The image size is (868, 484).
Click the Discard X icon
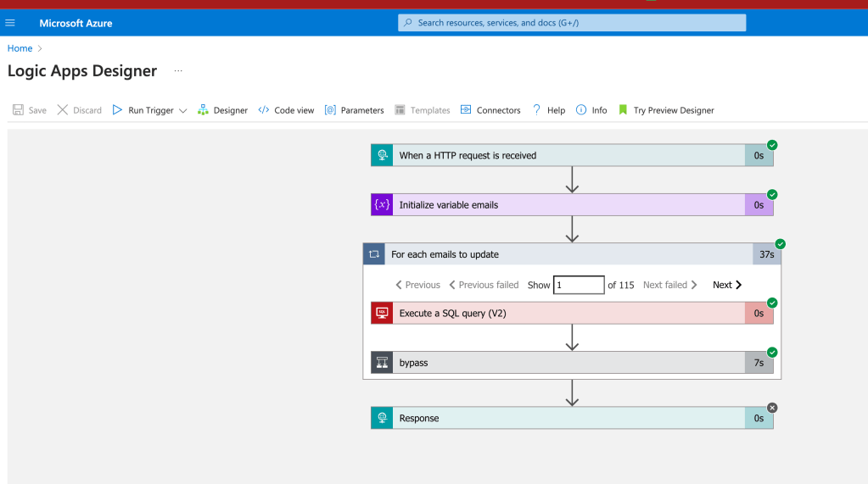[x=63, y=110]
